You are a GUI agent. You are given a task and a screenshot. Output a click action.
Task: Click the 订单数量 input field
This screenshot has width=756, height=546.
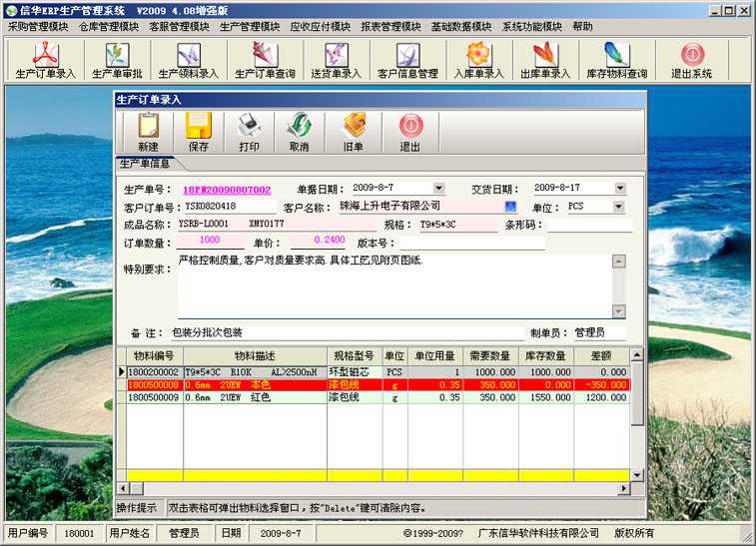[210, 241]
